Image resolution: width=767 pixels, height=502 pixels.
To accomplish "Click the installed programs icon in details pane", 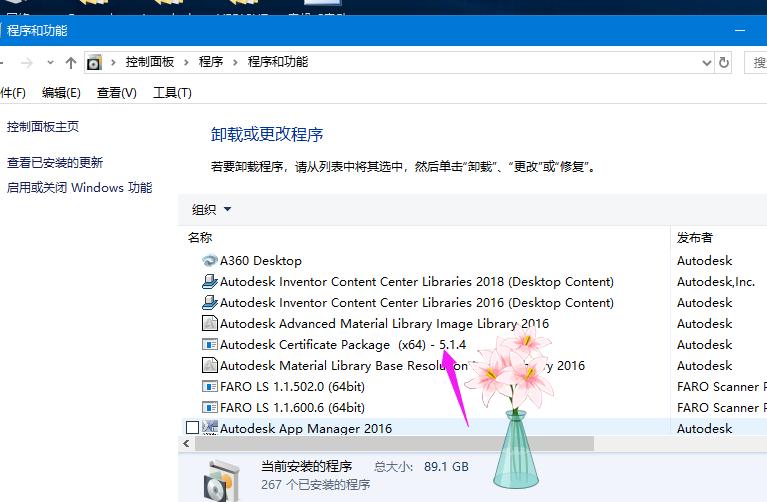I will tap(221, 480).
